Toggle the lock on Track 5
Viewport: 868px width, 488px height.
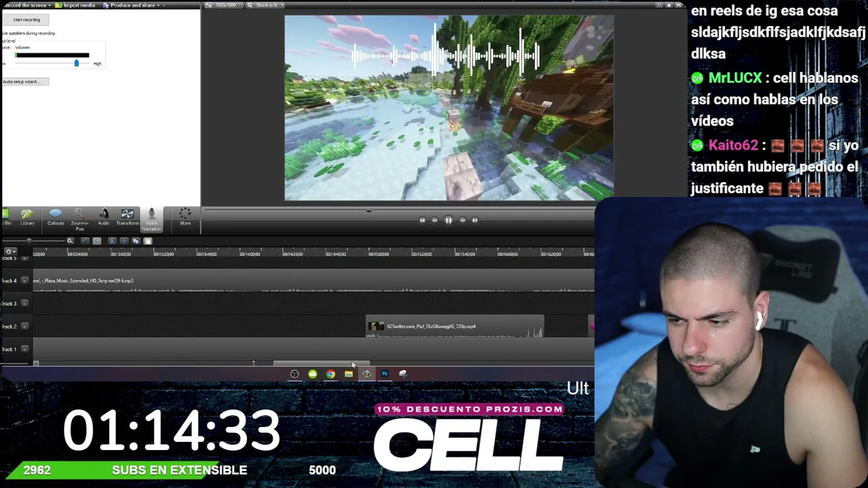pyautogui.click(x=25, y=258)
